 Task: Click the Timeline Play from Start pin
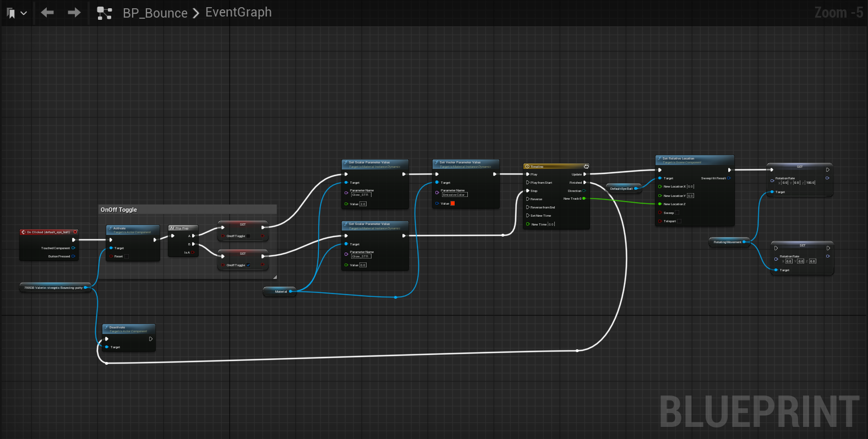click(528, 183)
